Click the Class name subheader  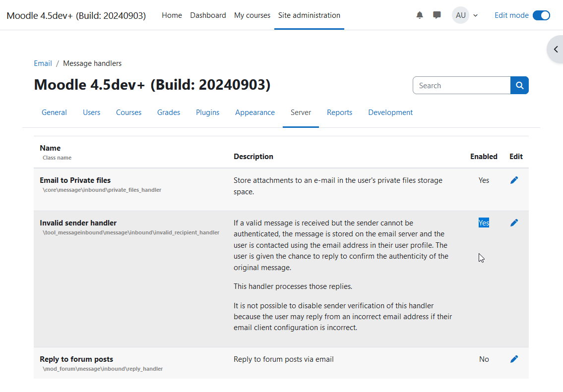tap(57, 158)
